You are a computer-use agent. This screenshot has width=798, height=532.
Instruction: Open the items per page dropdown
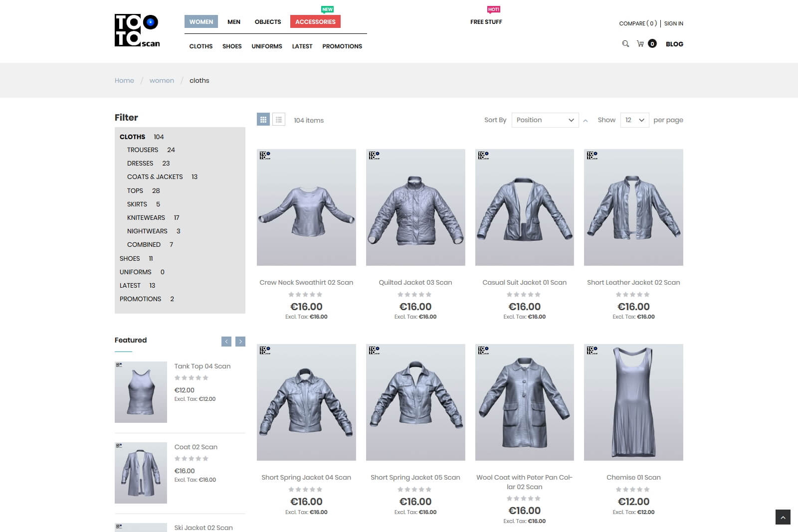click(x=634, y=120)
